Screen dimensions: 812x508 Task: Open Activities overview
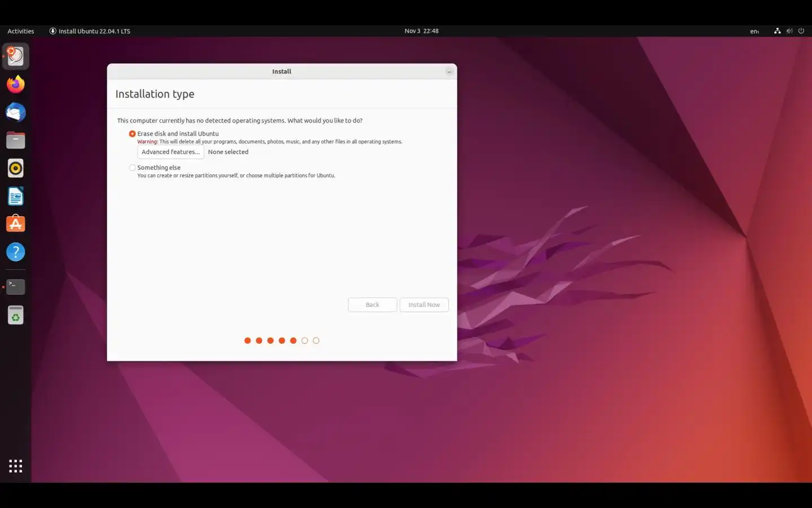[21, 31]
